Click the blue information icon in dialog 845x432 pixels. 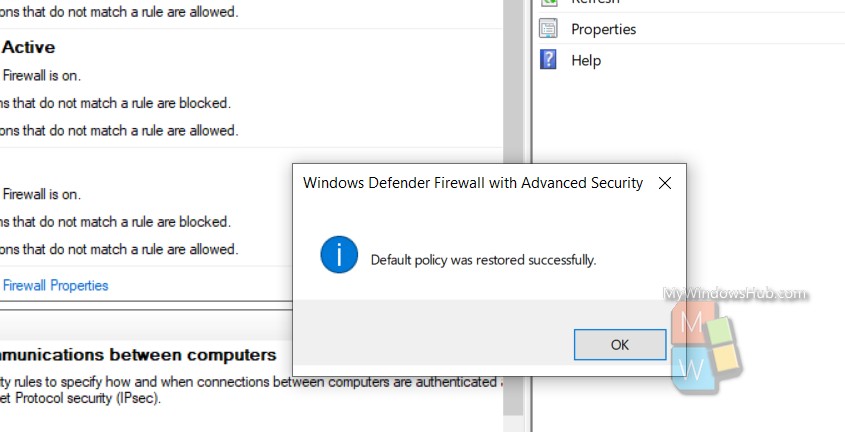point(339,255)
